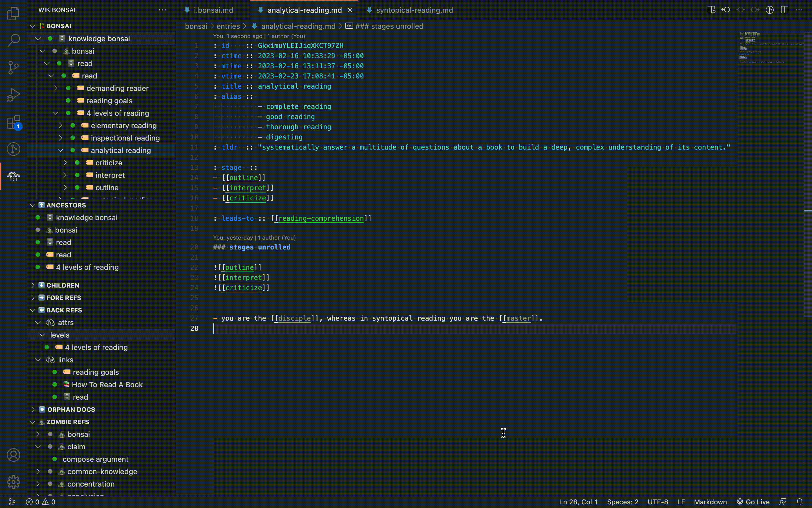The width and height of the screenshot is (812, 508).
Task: Follow the outline link under stage
Action: 244,178
